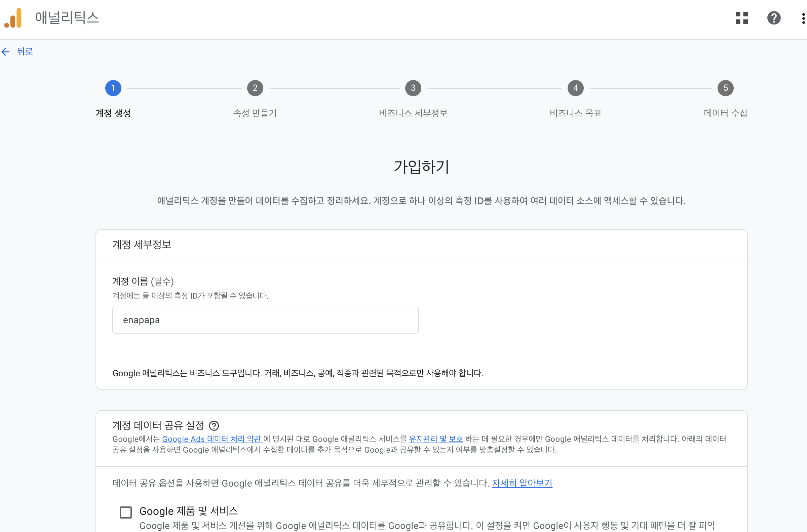Click hint text 계정에는 둘 이상의 측정 ID가
This screenshot has height=532, width=807.
click(x=190, y=296)
